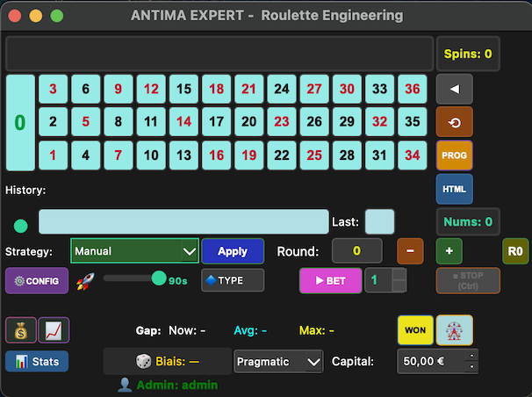Select black number 4
Viewport: 532px width, 397px height.
[85, 155]
